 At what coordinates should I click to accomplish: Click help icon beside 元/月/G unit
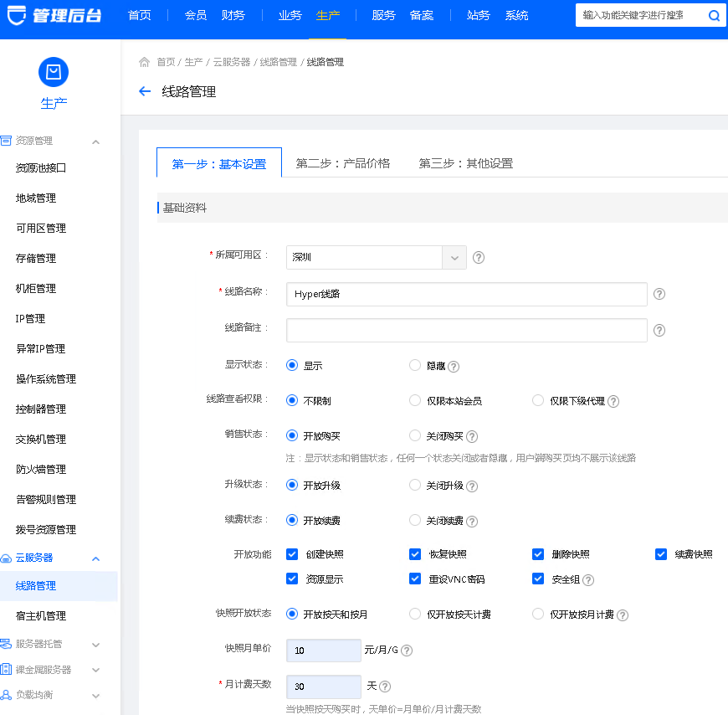click(x=406, y=651)
